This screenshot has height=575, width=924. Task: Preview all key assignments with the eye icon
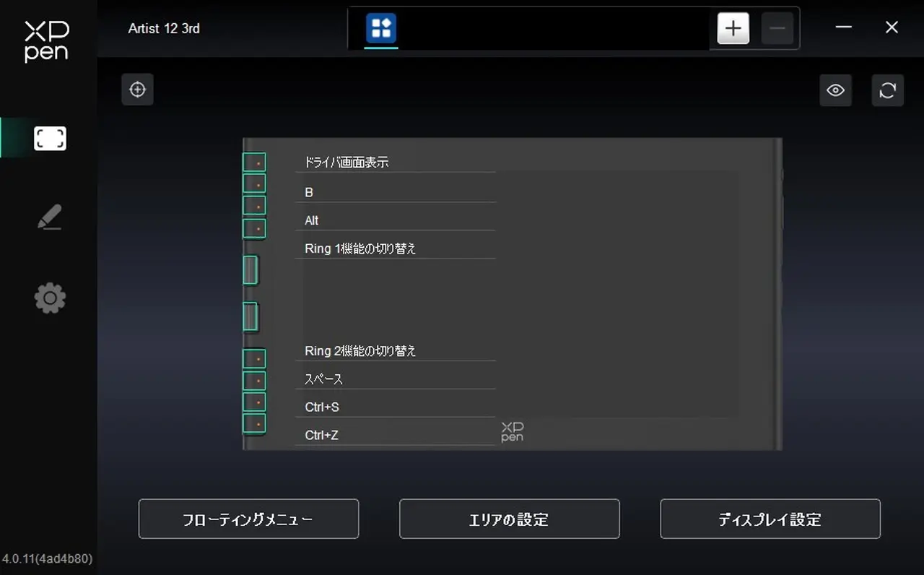point(835,90)
